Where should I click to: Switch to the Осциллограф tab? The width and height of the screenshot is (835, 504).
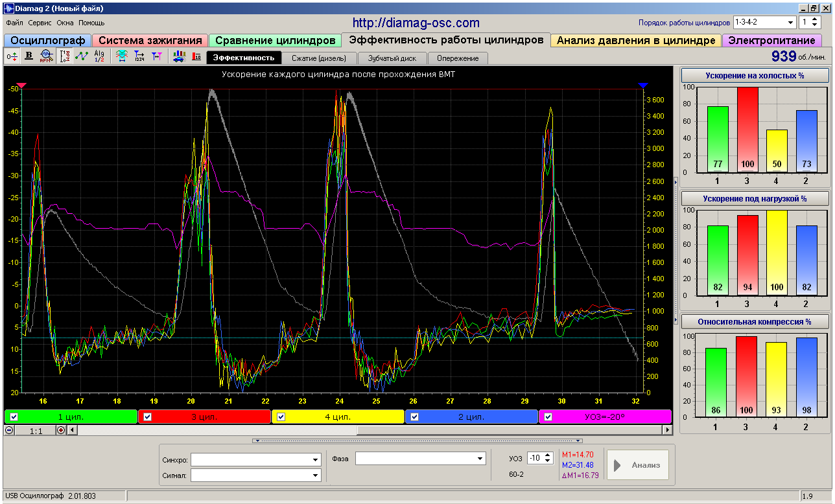point(48,40)
